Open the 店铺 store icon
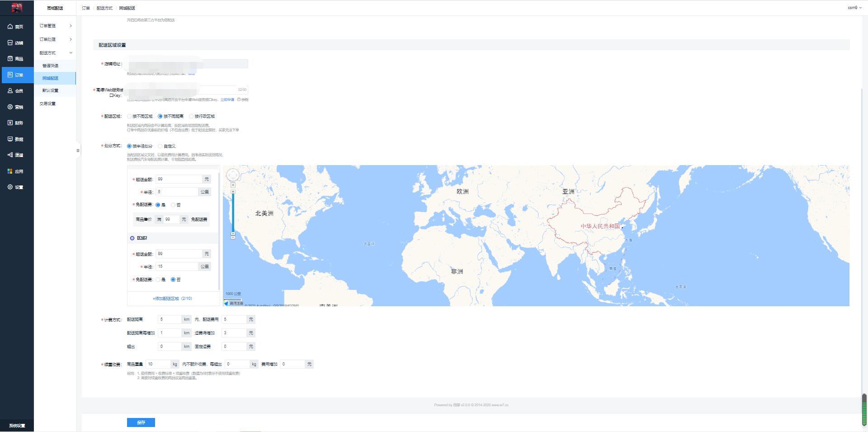This screenshot has height=432, width=868. (10, 43)
